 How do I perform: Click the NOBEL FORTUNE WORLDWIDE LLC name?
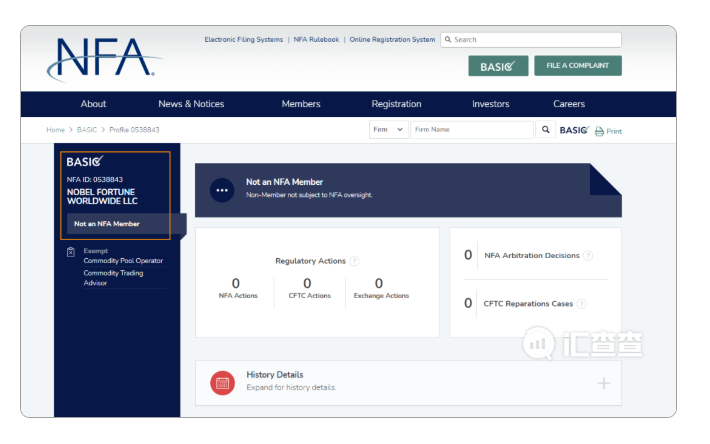[x=102, y=196]
